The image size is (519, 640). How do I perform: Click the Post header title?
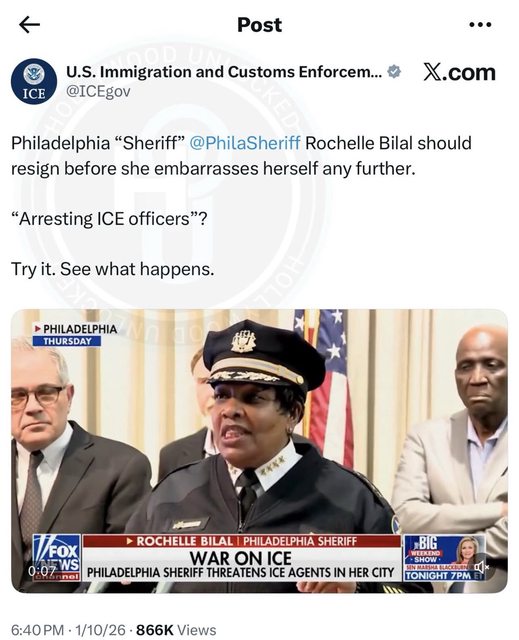click(260, 25)
